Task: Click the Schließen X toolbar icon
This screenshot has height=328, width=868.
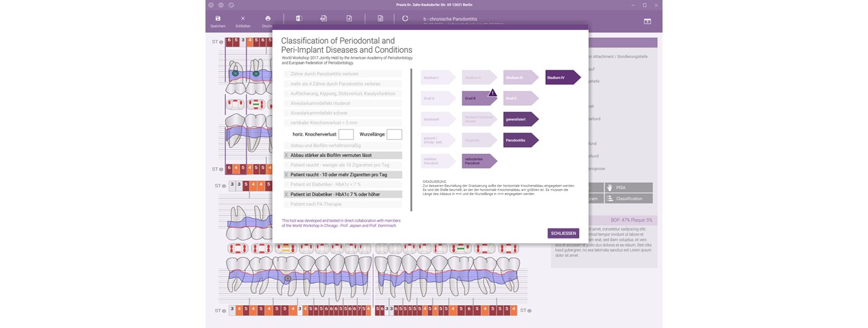Action: [x=243, y=19]
